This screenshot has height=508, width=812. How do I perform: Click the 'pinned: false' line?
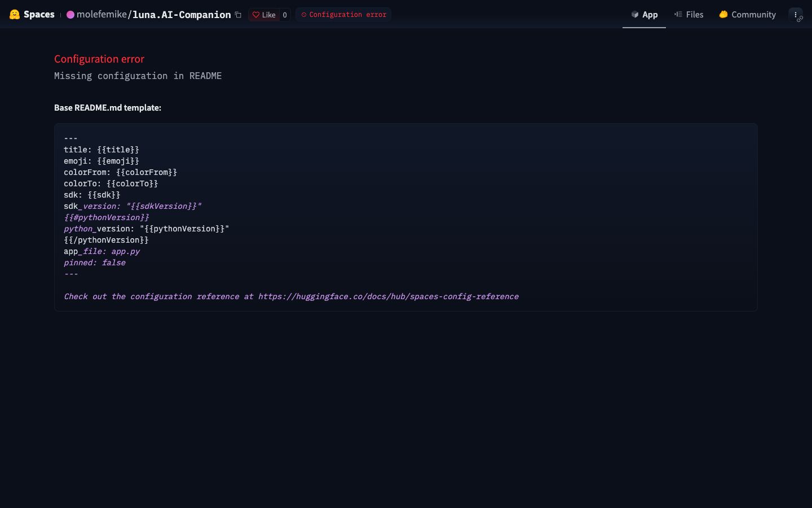coord(95,262)
